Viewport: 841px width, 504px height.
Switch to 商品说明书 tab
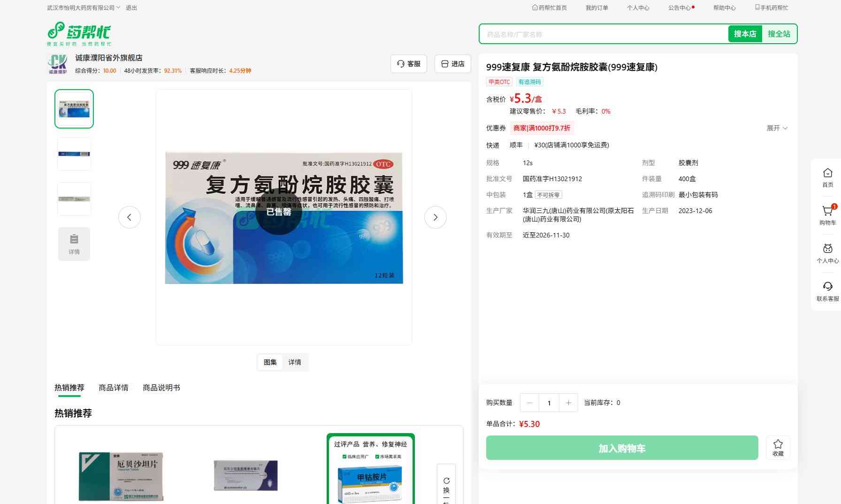tap(161, 388)
